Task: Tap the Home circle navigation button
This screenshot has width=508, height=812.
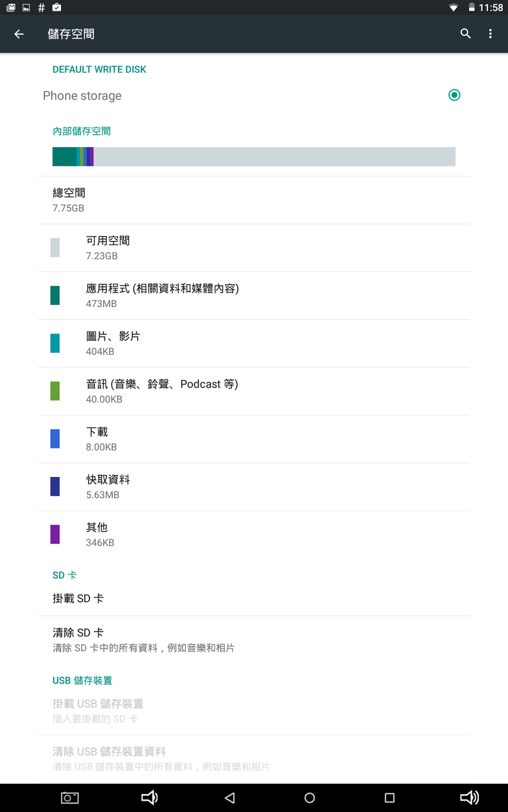Action: coord(309,798)
